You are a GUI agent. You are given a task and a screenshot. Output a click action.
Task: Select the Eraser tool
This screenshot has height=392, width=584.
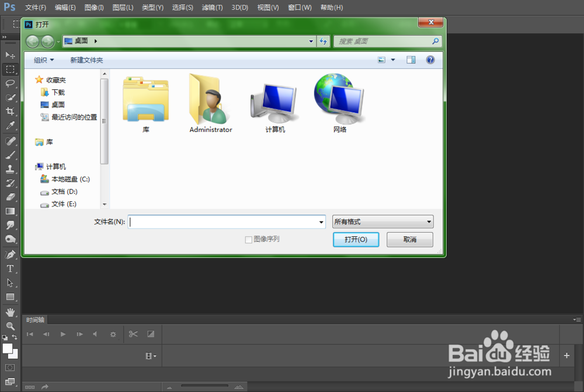pos(11,197)
